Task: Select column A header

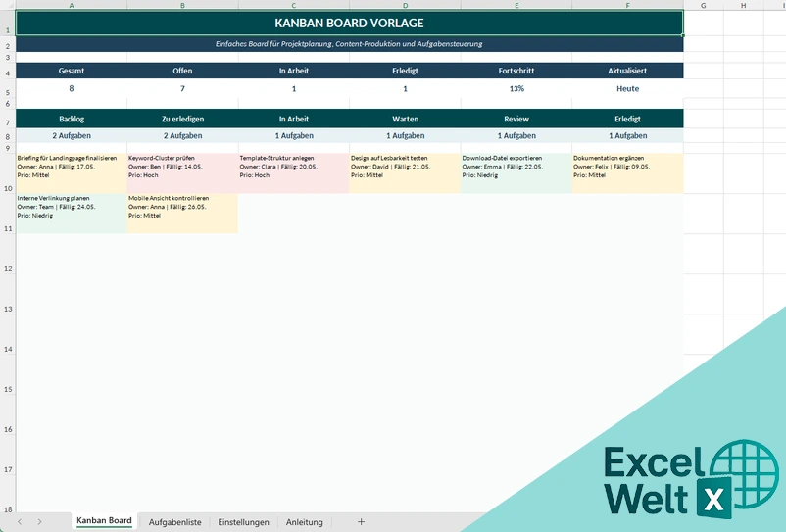Action: pos(72,5)
